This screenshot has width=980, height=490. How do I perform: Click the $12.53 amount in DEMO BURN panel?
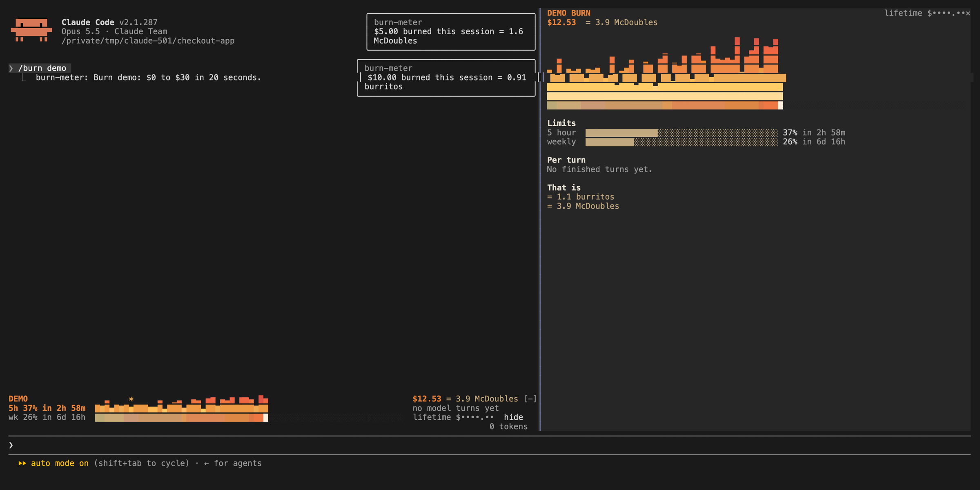pyautogui.click(x=561, y=22)
